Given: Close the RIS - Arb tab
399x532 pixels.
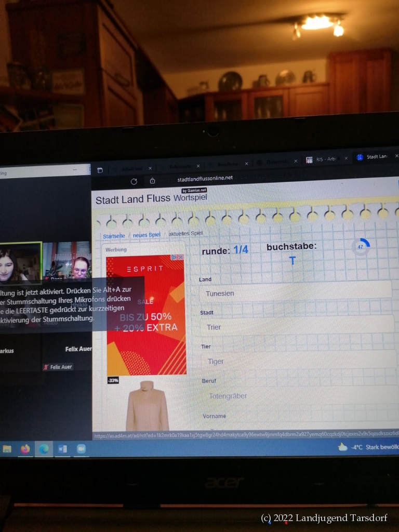Looking at the screenshot, I should (x=346, y=158).
